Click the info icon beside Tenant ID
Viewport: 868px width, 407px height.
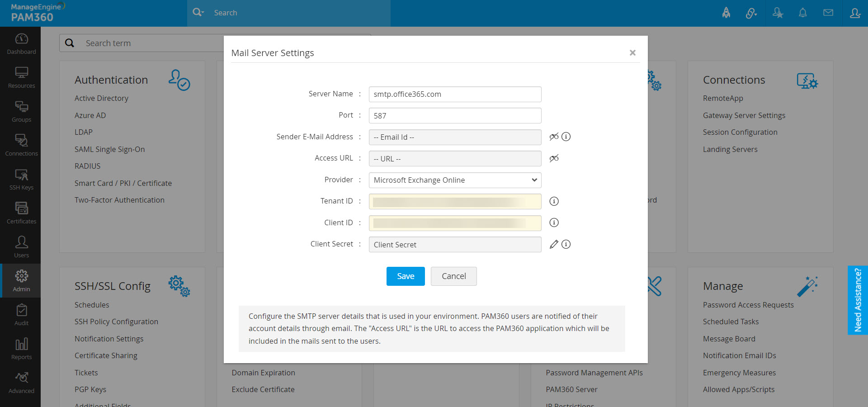(554, 201)
